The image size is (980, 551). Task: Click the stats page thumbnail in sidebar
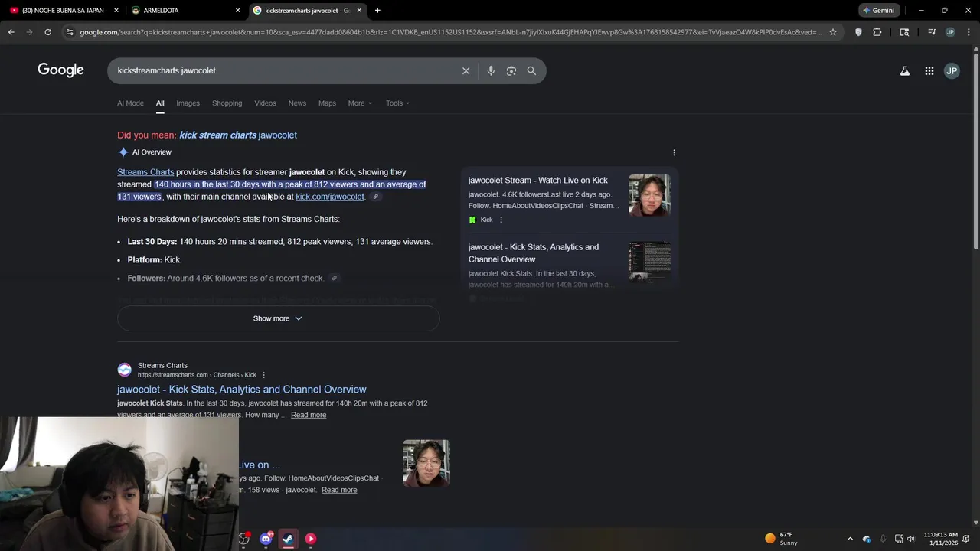[649, 262]
